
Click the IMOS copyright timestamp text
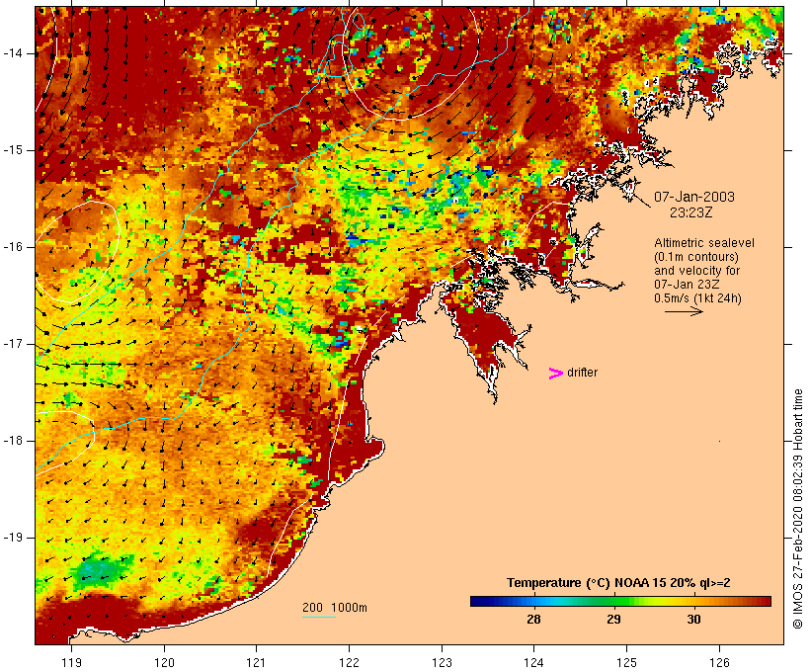(x=797, y=509)
